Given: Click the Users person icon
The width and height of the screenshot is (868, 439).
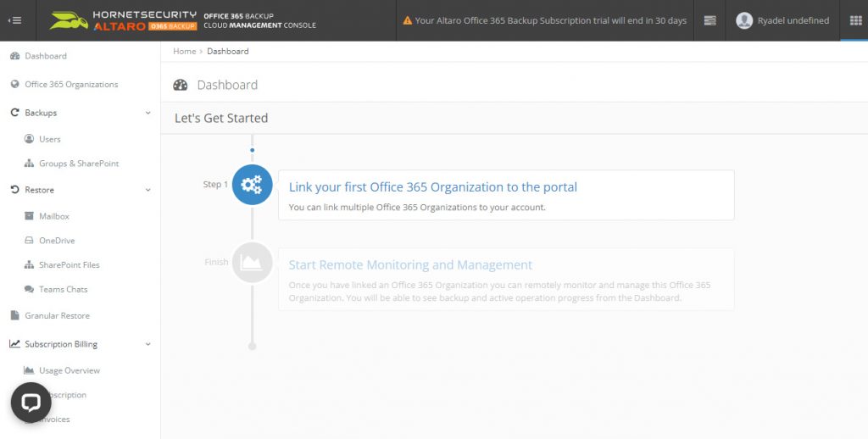Looking at the screenshot, I should pyautogui.click(x=30, y=139).
